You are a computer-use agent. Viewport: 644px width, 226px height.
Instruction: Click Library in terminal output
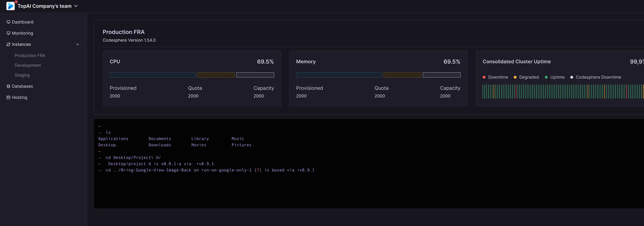point(200,139)
